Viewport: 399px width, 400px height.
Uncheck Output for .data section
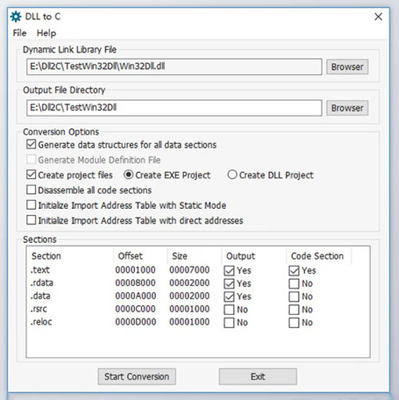[x=229, y=297]
